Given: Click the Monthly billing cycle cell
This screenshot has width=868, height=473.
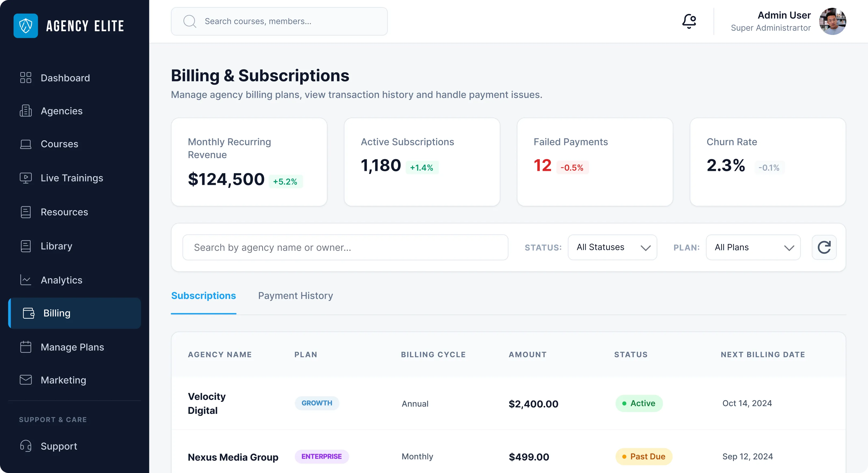Looking at the screenshot, I should [x=417, y=457].
